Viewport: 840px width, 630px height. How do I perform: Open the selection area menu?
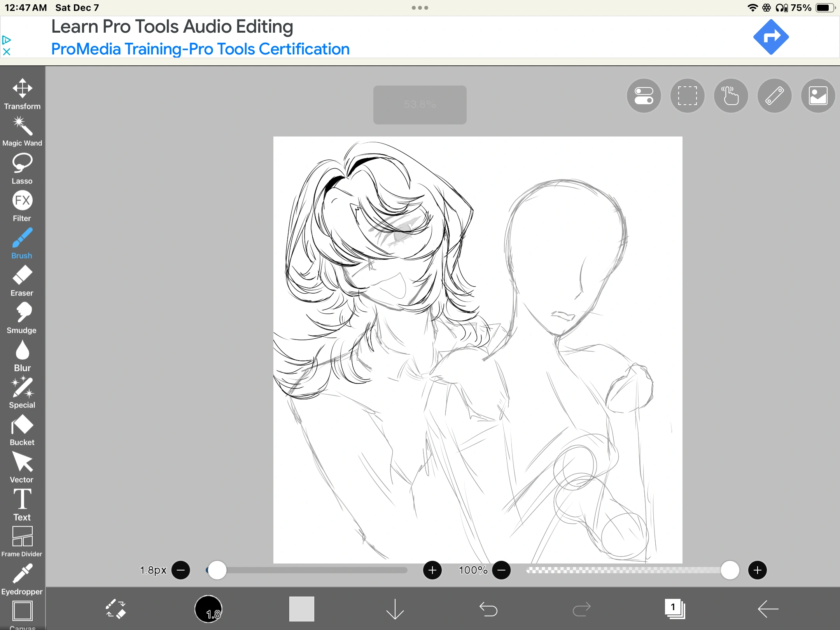tap(687, 96)
